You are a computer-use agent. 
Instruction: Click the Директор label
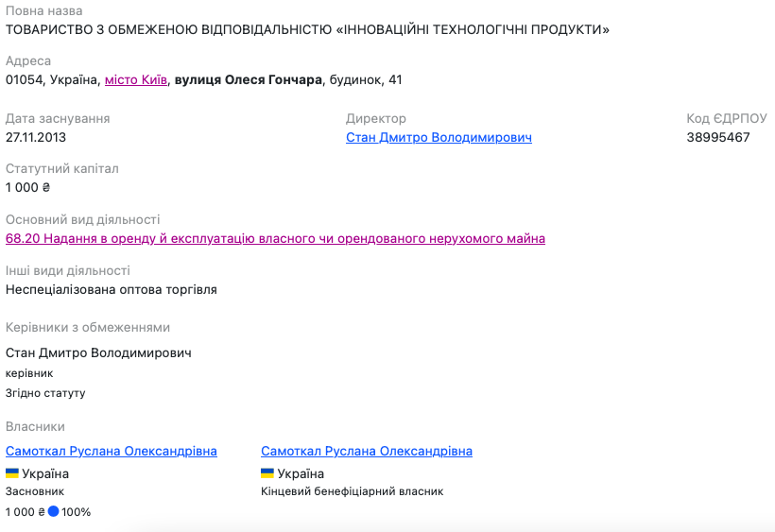point(375,118)
